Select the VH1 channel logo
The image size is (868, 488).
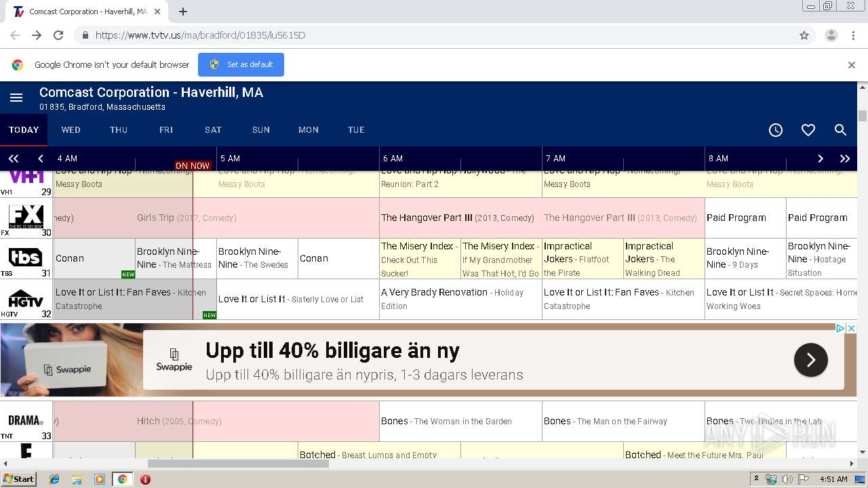[26, 178]
